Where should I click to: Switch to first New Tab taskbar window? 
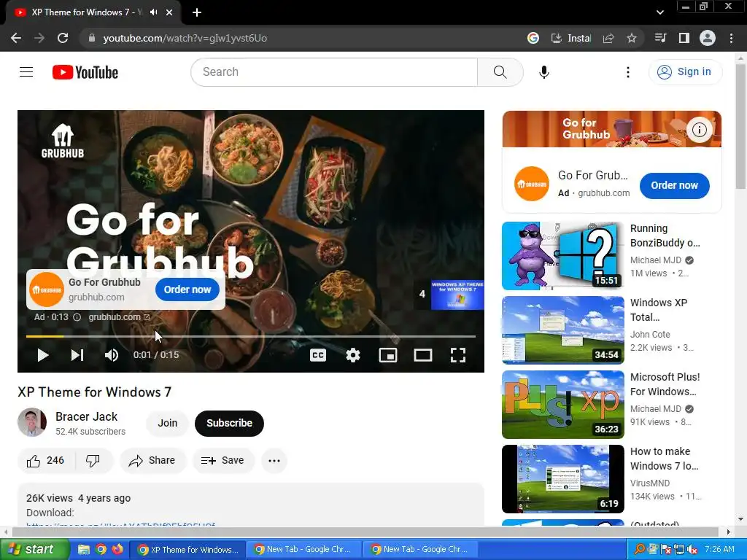(x=304, y=550)
